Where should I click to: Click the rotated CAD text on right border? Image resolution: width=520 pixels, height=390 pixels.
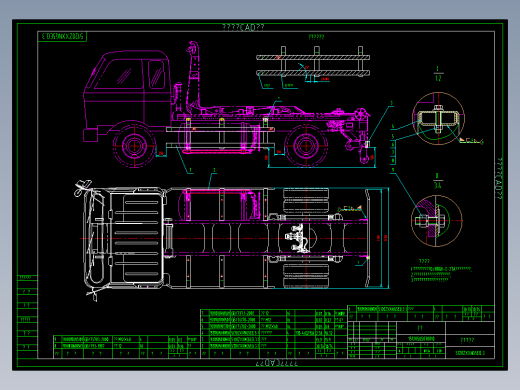point(499,179)
